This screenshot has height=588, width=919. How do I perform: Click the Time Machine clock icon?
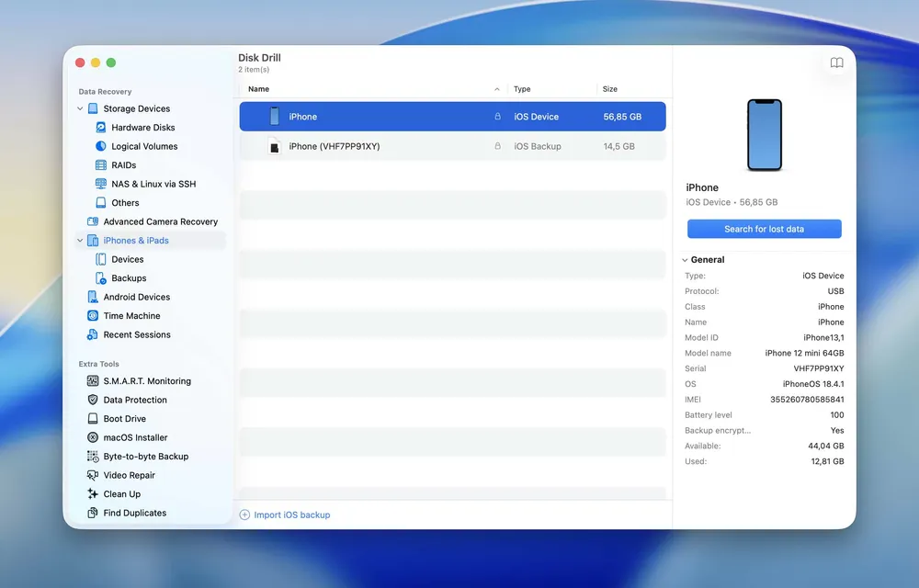(93, 316)
